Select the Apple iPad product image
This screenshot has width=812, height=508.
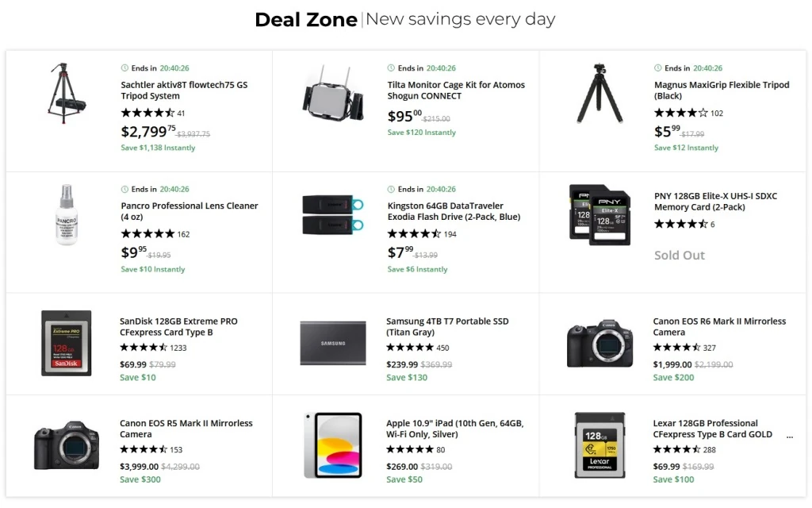[x=332, y=446]
